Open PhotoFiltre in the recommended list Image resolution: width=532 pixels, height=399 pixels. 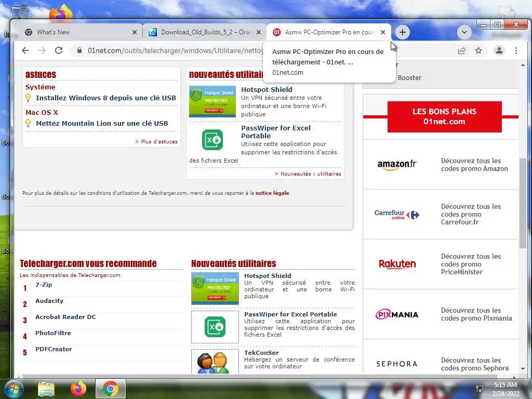(54, 333)
